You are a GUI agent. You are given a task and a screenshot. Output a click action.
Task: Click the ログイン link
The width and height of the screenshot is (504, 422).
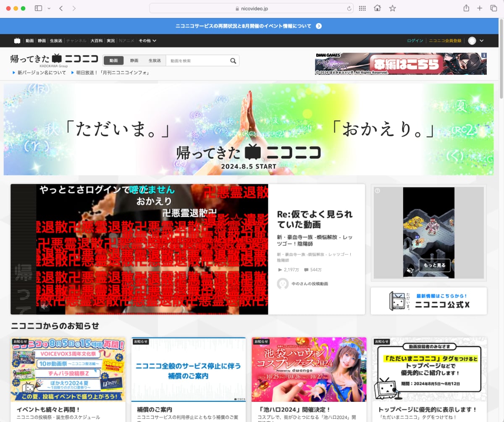tap(415, 41)
